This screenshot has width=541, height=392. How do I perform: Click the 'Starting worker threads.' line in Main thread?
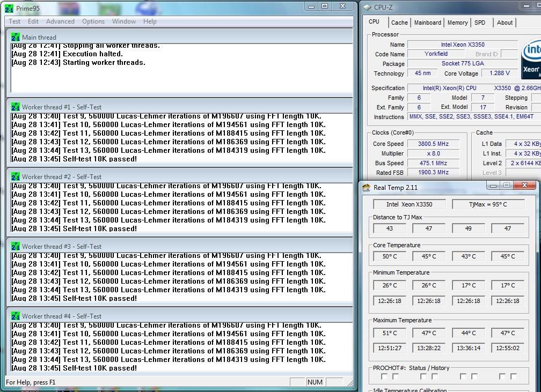(78, 62)
